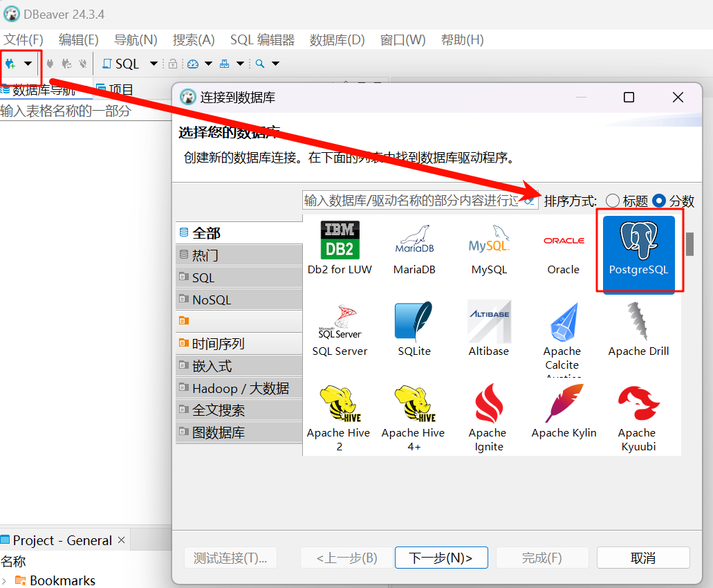Open the 导航(N) menu
Screen dimensions: 713x588
[136, 40]
